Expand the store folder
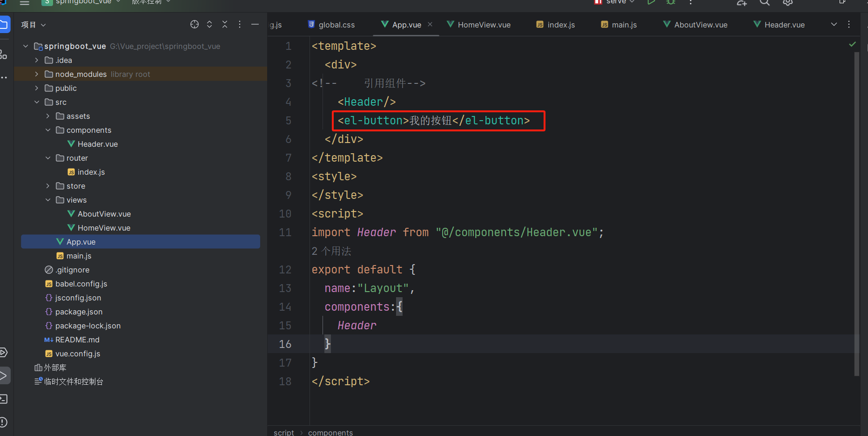Viewport: 868px width, 436px height. [x=48, y=186]
